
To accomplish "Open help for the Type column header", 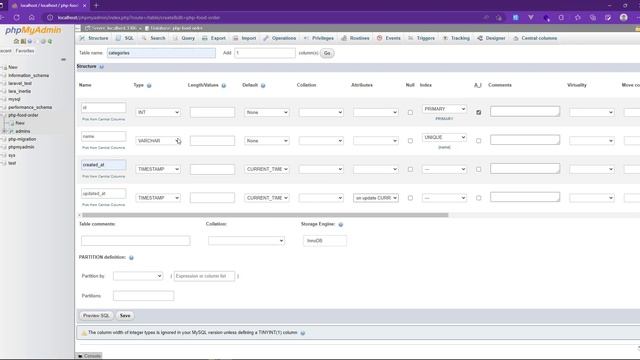I will [149, 85].
